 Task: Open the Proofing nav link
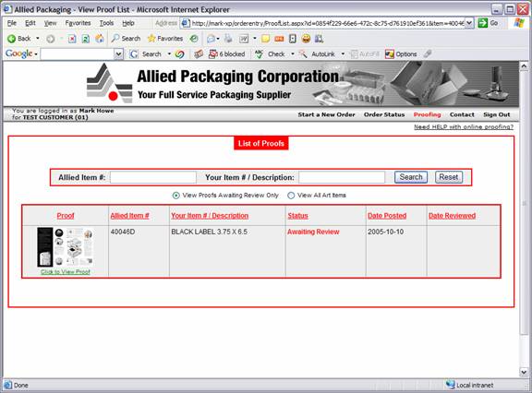(427, 114)
